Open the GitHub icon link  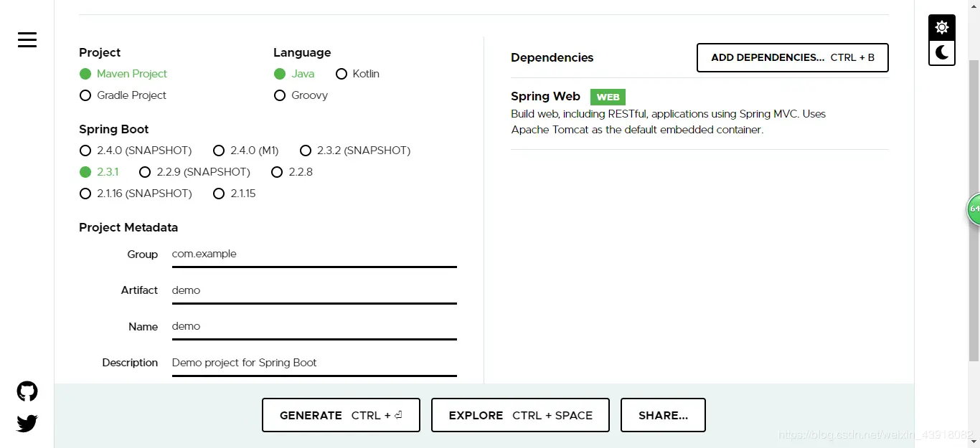click(27, 391)
